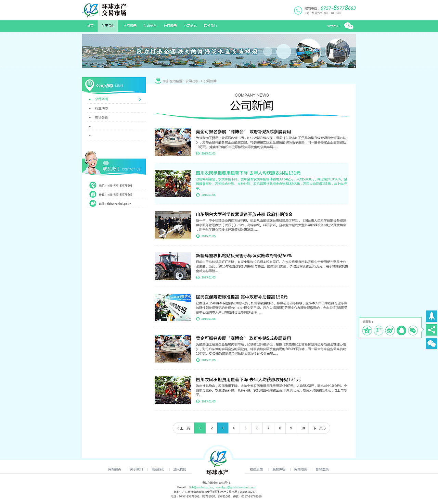Toggle the green share button on right edge

[x=432, y=330]
